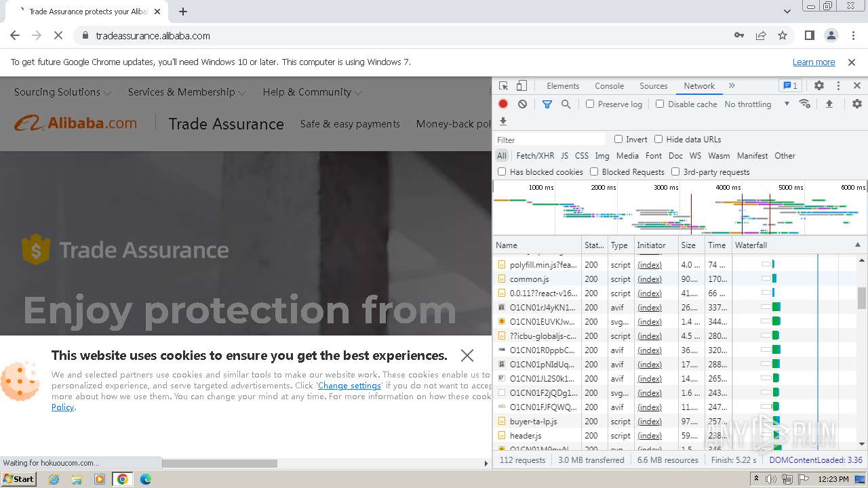Check Blocked Requests option
The image size is (868, 488).
(x=594, y=172)
